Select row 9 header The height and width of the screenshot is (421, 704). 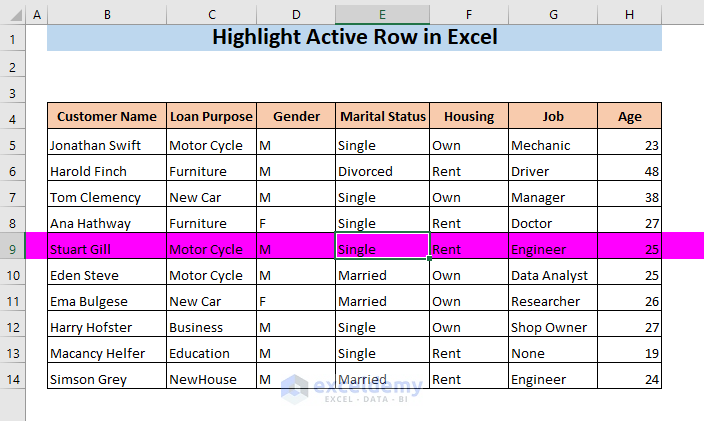tap(12, 249)
